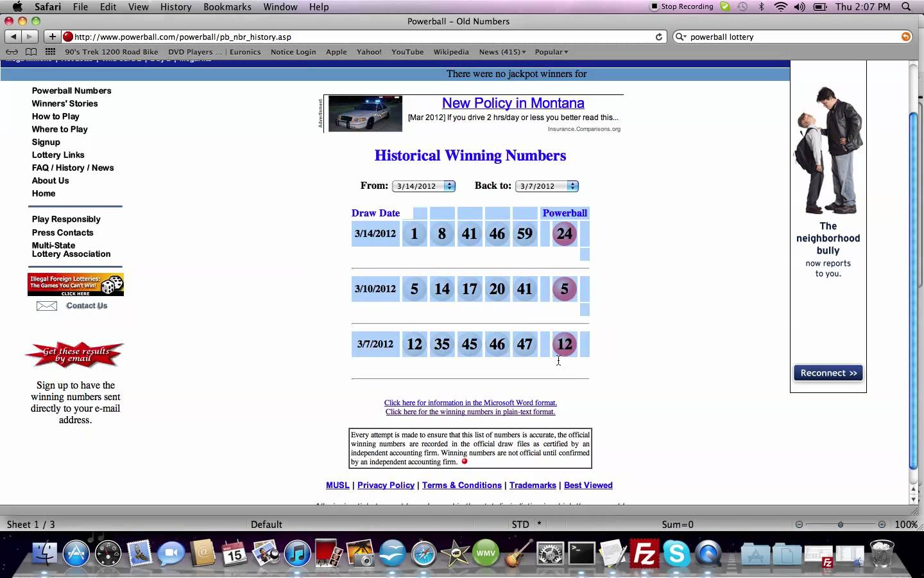Open iTunes from the dock
The image size is (924, 578).
297,553
